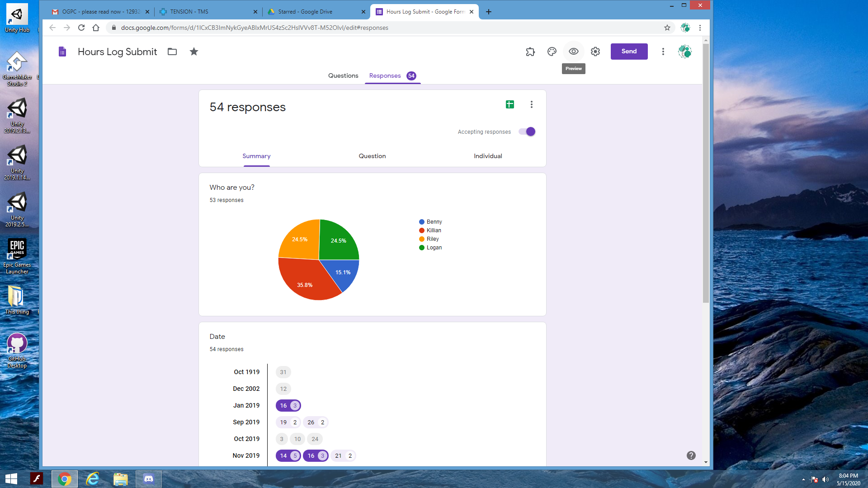Click the Preview eye icon
Screen dimensions: 868x488
coord(573,52)
